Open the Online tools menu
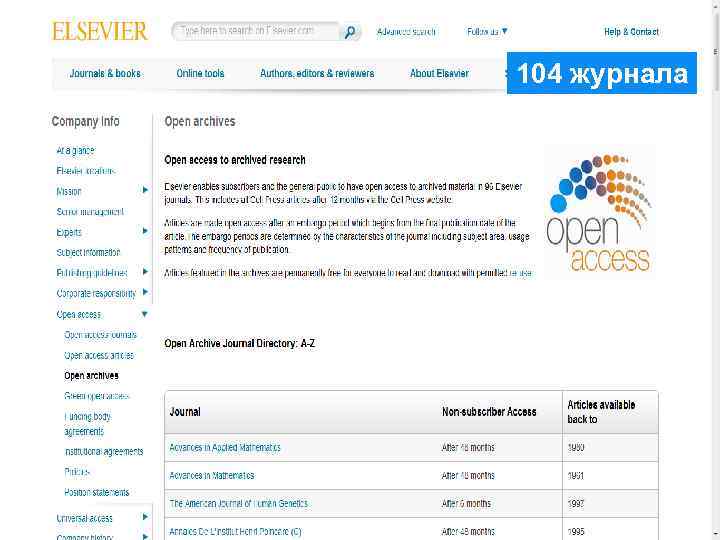The height and width of the screenshot is (540, 720). point(200,73)
